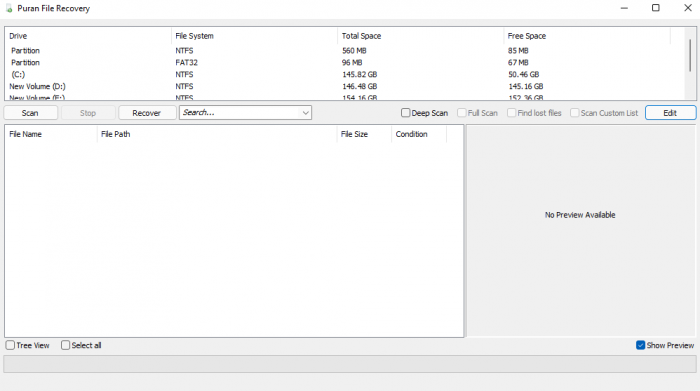Click the No Preview Available pane
Viewport: 700px width, 391px height.
[x=580, y=230]
